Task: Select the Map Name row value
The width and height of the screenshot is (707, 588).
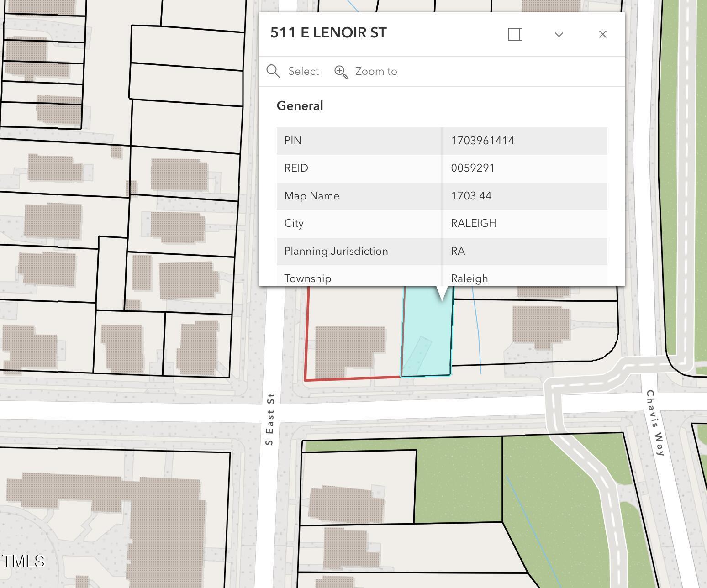Action: click(x=471, y=196)
